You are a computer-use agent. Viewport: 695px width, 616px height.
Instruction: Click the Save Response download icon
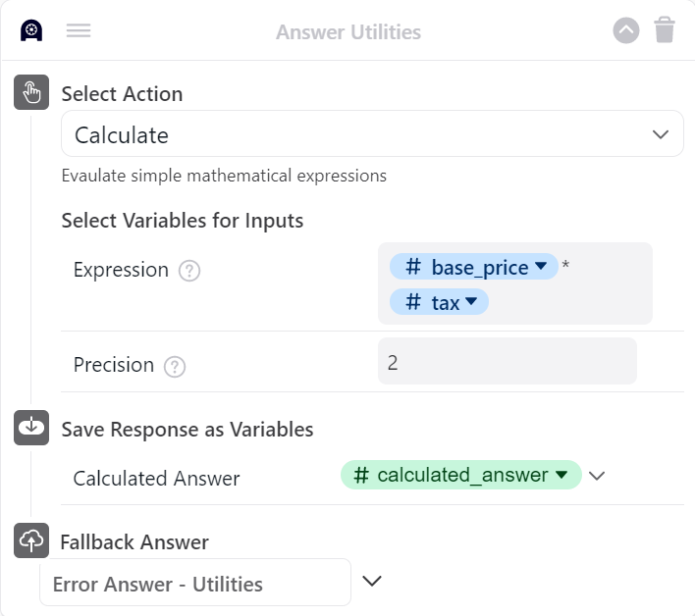tap(31, 428)
